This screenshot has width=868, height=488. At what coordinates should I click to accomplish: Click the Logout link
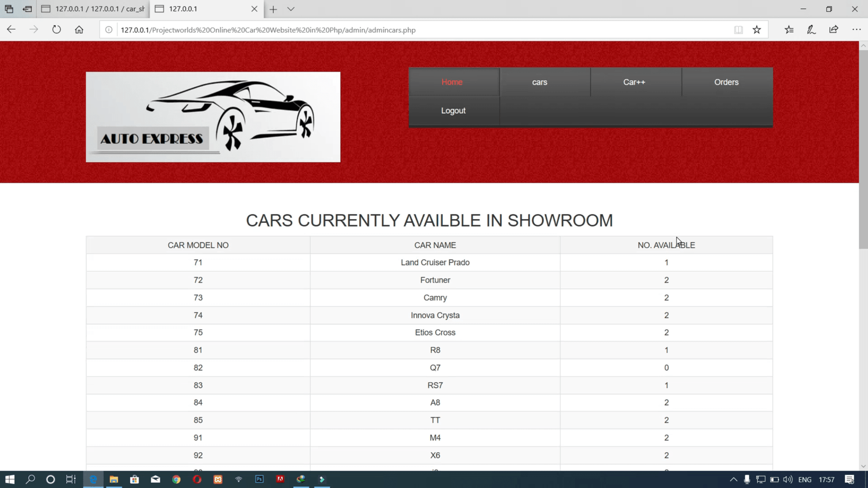(453, 111)
